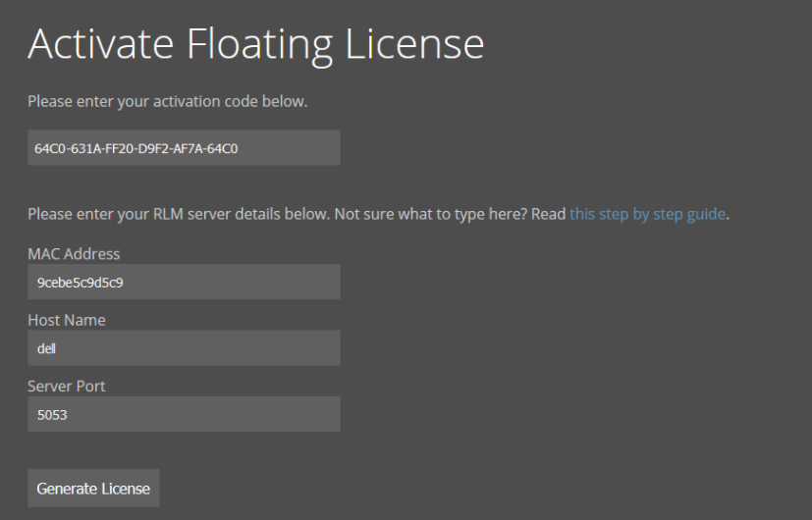Viewport: 812px width, 520px height.
Task: Click into the Server Port field
Action: tap(184, 414)
